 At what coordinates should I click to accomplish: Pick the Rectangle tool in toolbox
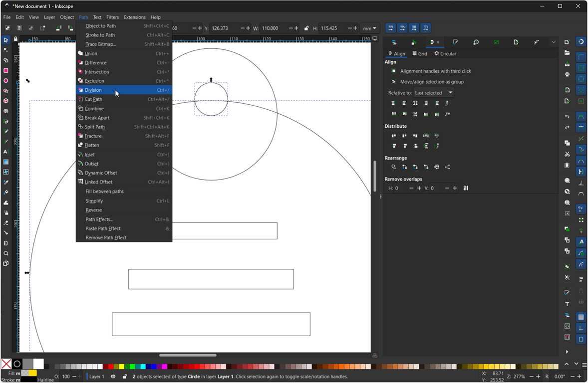click(5, 70)
